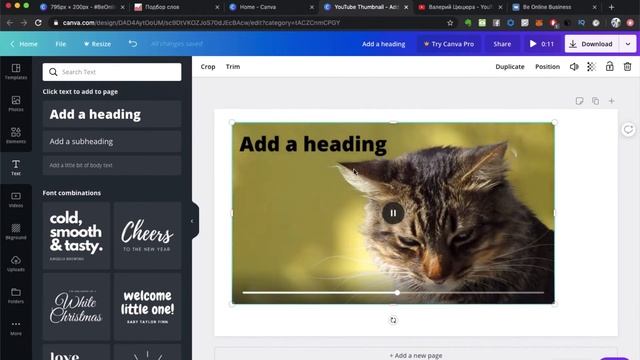640x360 pixels.
Task: Click the rotate handle below the video
Action: 393,320
